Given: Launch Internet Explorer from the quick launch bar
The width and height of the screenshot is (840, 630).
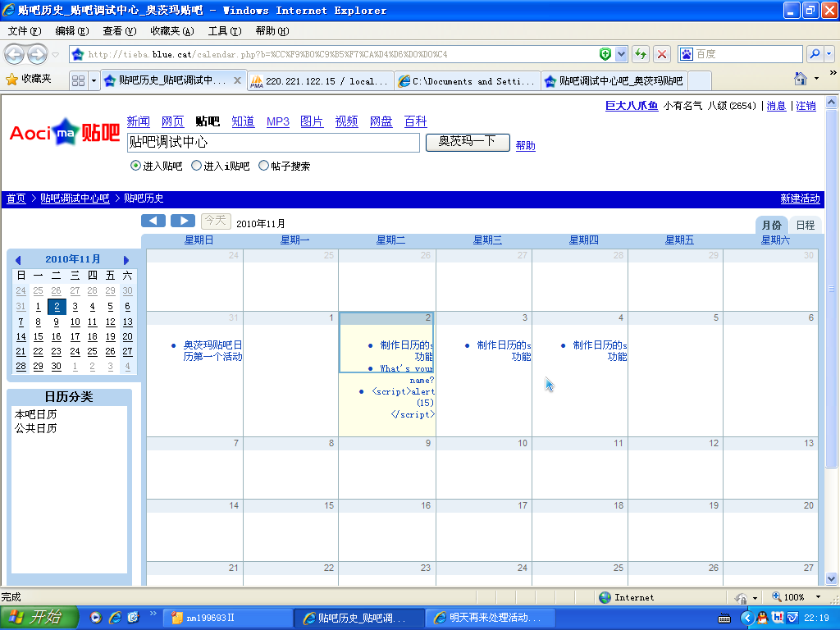Looking at the screenshot, I should click(115, 618).
